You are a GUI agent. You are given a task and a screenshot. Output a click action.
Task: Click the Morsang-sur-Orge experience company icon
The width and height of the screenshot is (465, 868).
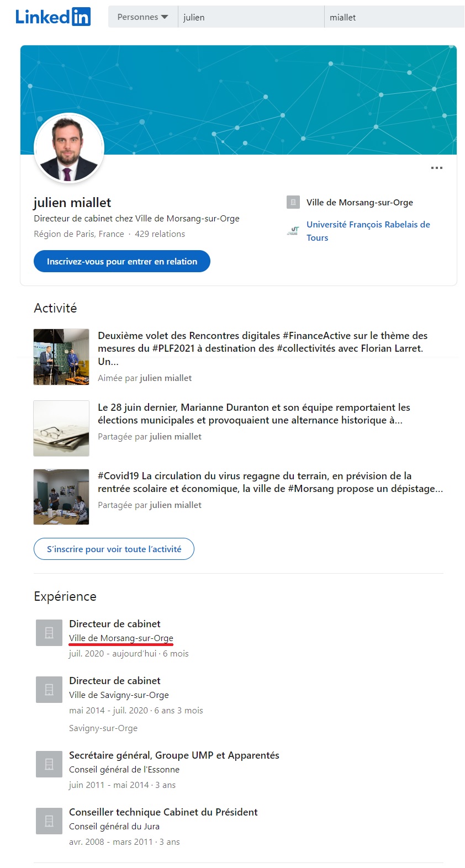(x=49, y=633)
